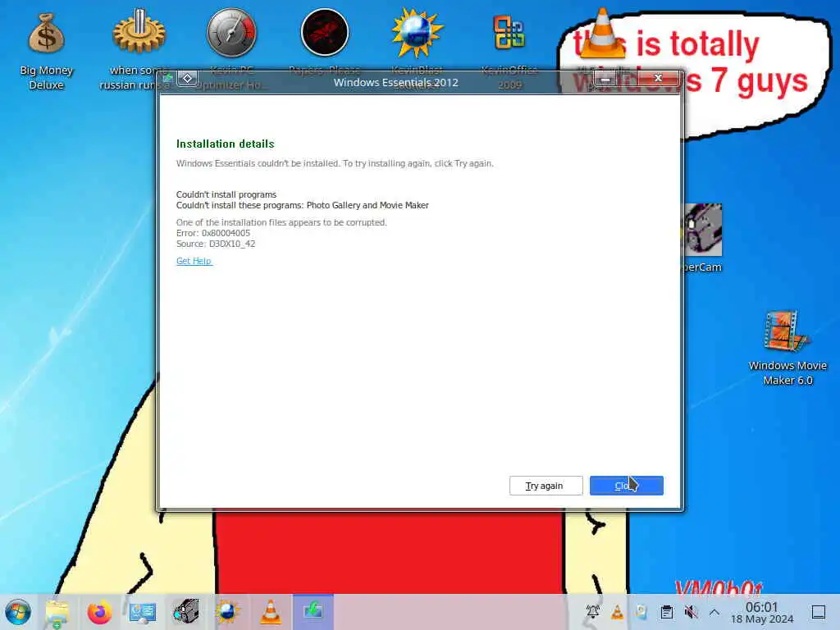
Task: Click the blue Close button
Action: tap(626, 486)
